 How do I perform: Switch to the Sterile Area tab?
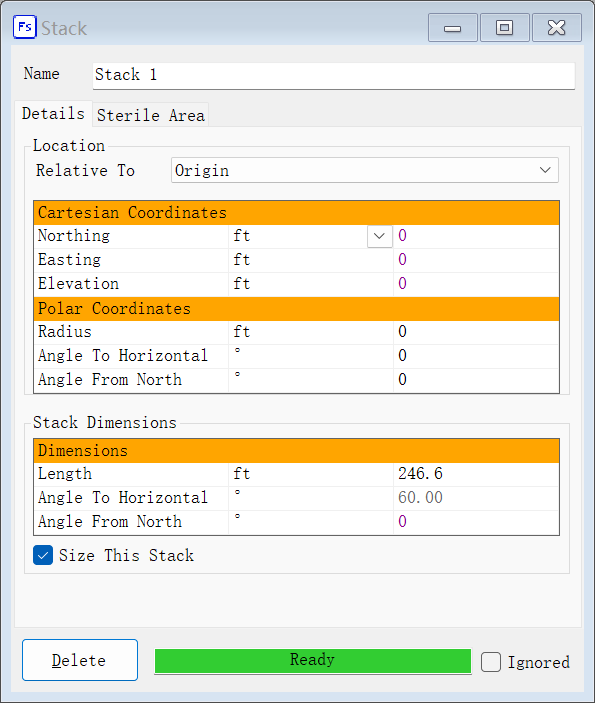tap(151, 115)
